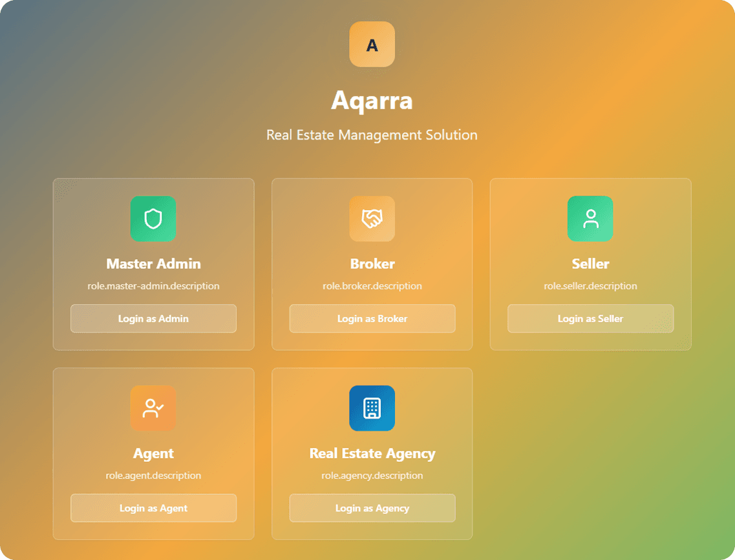Click the Agent card title text
Screen dimensions: 735x560
tap(153, 453)
